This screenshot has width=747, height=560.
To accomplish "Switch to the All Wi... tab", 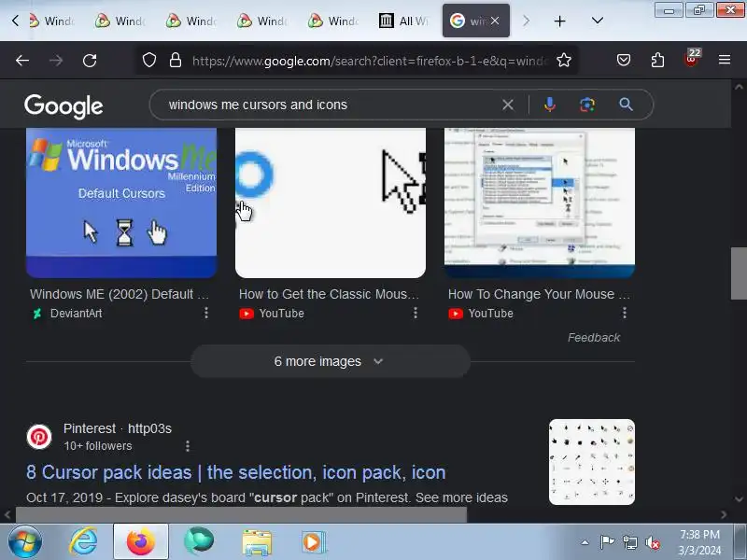I will pyautogui.click(x=404, y=21).
